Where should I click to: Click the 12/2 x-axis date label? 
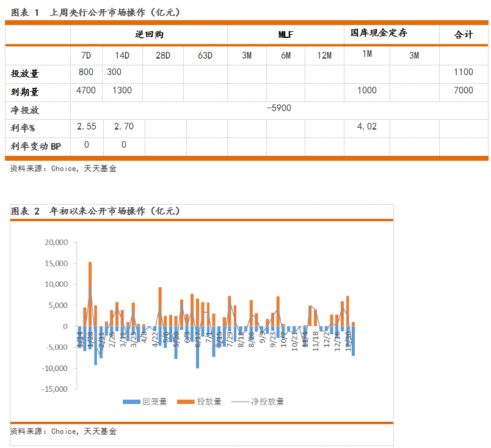click(x=327, y=340)
